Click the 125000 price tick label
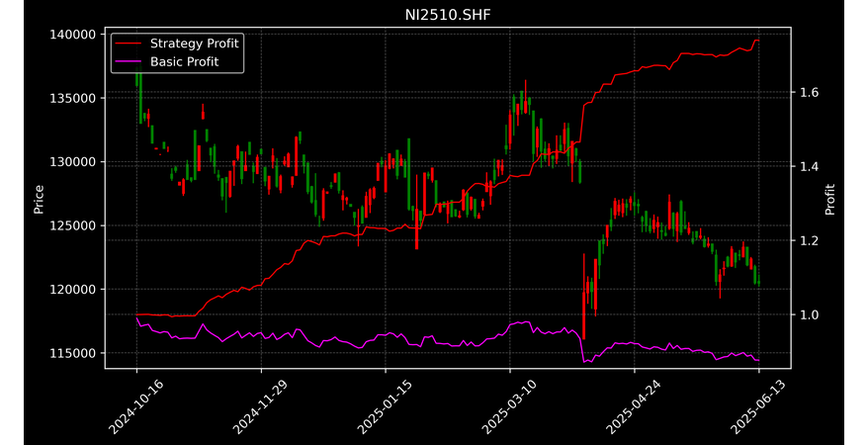The image size is (868, 445). pyautogui.click(x=73, y=225)
